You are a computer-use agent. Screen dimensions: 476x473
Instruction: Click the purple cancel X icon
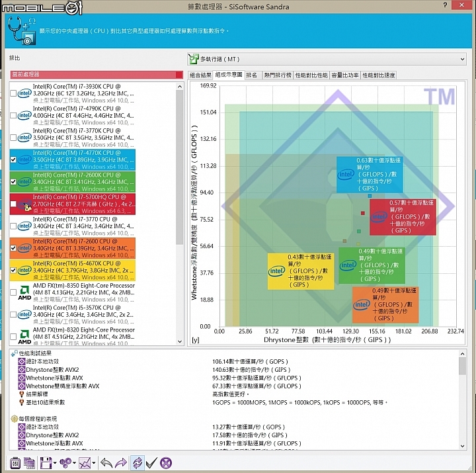coord(166,463)
